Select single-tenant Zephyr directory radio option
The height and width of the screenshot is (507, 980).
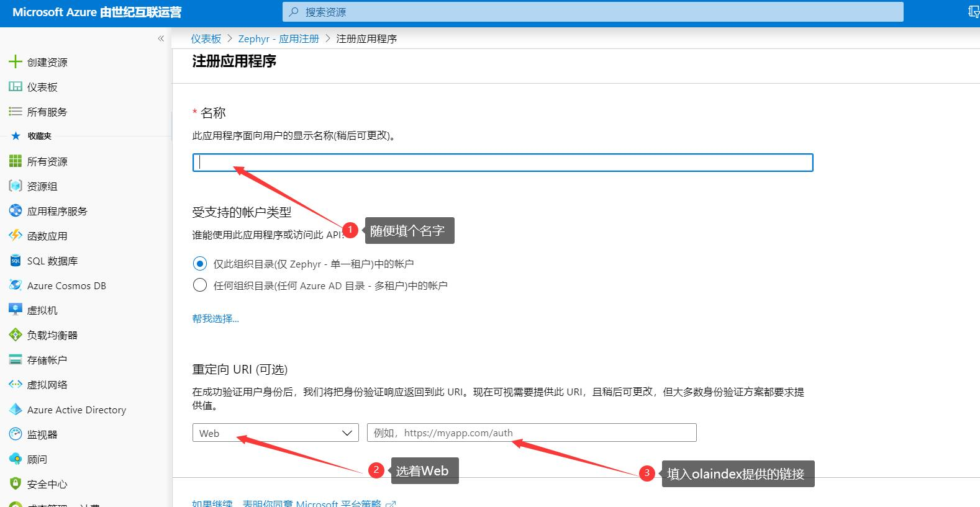[199, 264]
